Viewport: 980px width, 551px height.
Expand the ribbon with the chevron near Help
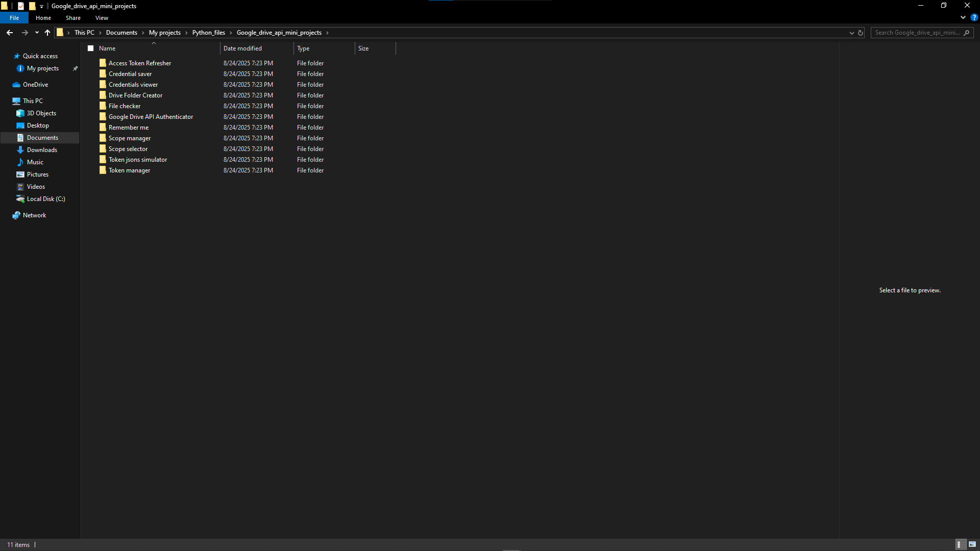point(963,17)
